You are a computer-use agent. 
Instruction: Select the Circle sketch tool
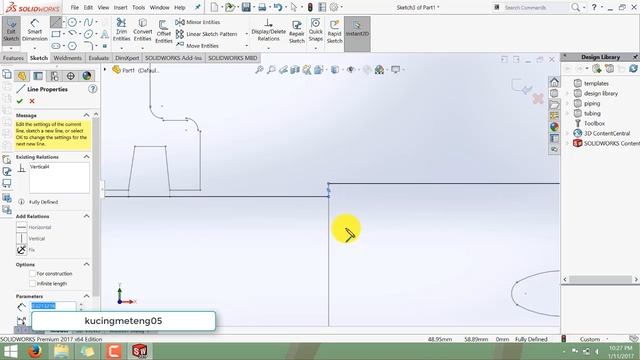(72, 22)
